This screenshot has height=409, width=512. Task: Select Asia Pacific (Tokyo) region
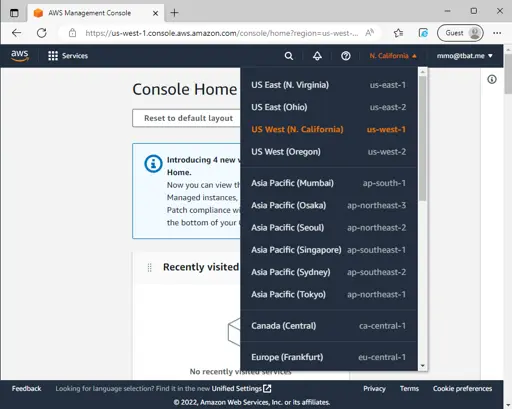click(x=329, y=294)
